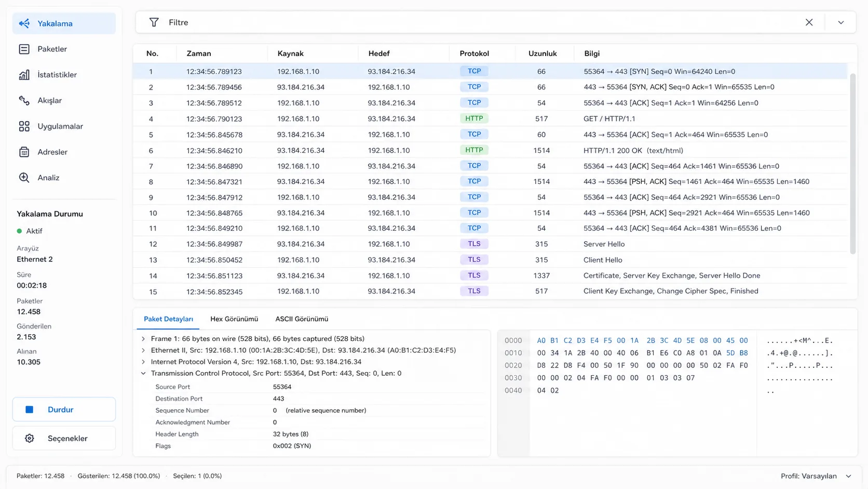
Task: Select packet 12 Server Hello row
Action: click(490, 244)
